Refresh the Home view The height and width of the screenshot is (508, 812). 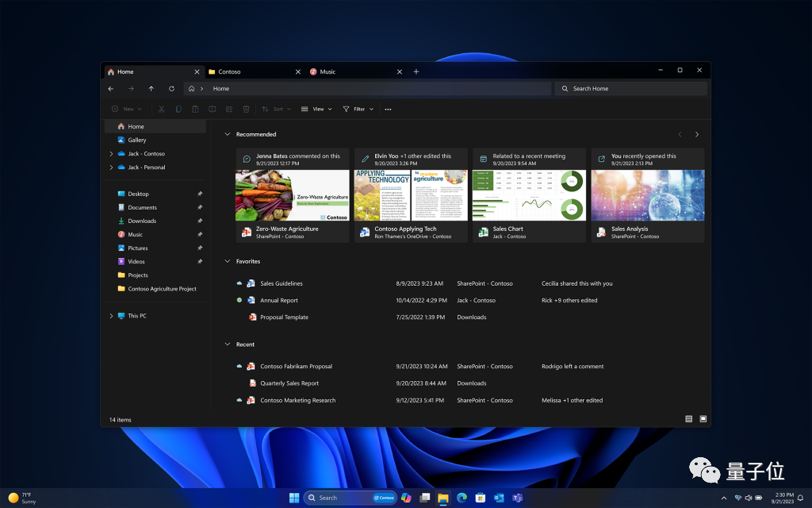[171, 89]
